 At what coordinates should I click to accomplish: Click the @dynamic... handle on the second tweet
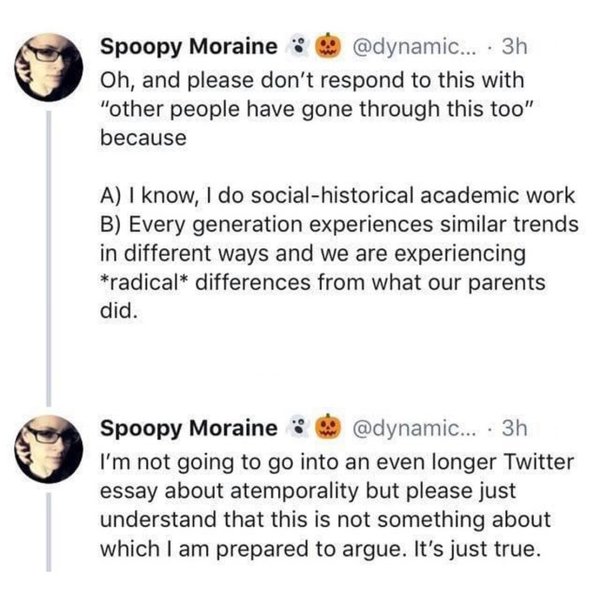[413, 429]
